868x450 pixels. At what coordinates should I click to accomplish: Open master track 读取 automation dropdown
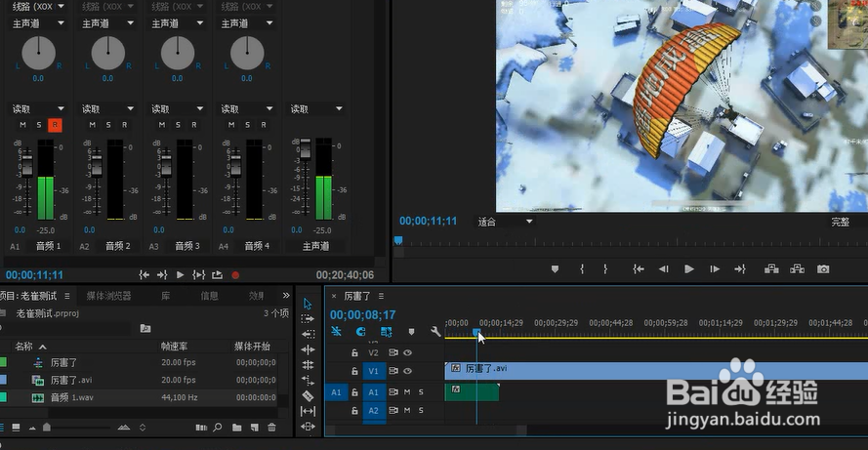(x=316, y=108)
